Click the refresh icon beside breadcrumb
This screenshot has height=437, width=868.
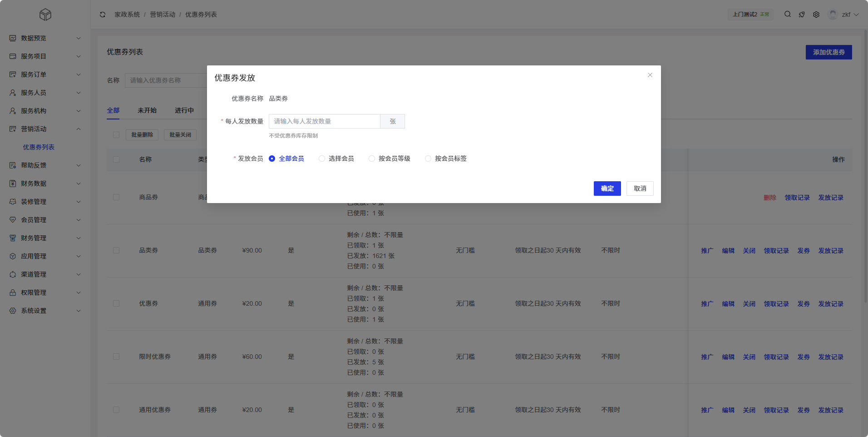point(103,15)
